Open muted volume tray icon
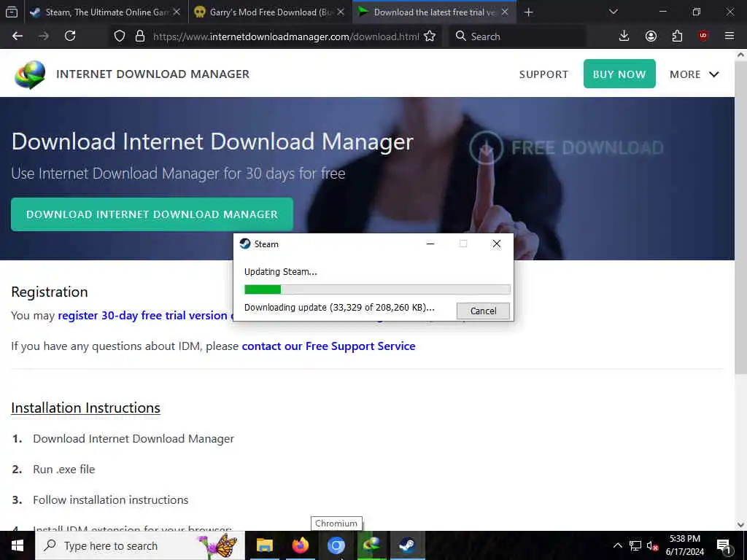This screenshot has width=747, height=560. (653, 545)
